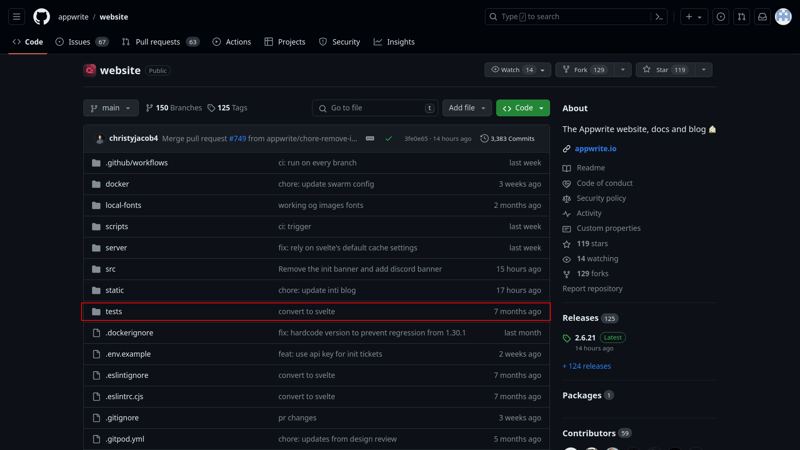Click the file icon for .env.example
Image resolution: width=800 pixels, height=450 pixels.
[96, 354]
